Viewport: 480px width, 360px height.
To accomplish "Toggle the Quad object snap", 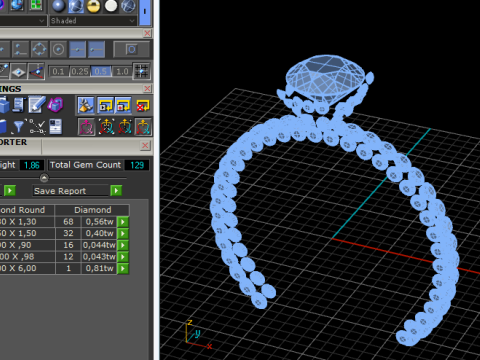I will pos(39,50).
